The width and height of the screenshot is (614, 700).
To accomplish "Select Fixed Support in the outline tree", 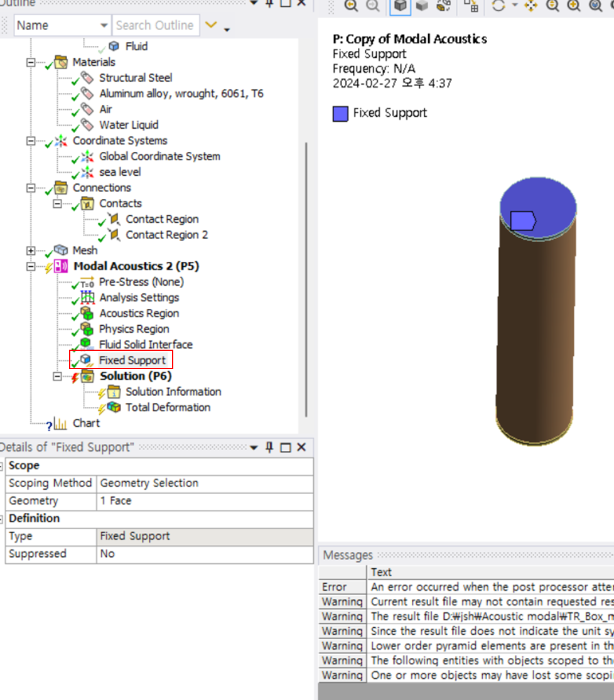I will pos(132,360).
